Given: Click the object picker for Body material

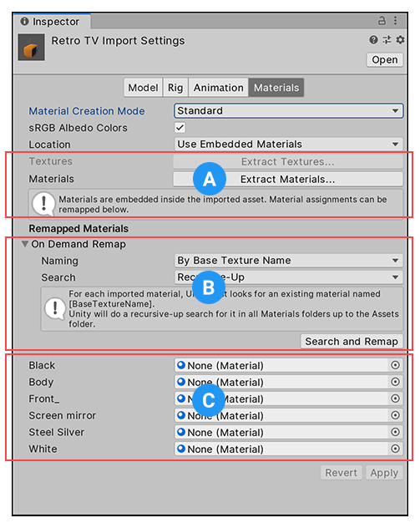Looking at the screenshot, I should pyautogui.click(x=396, y=382).
